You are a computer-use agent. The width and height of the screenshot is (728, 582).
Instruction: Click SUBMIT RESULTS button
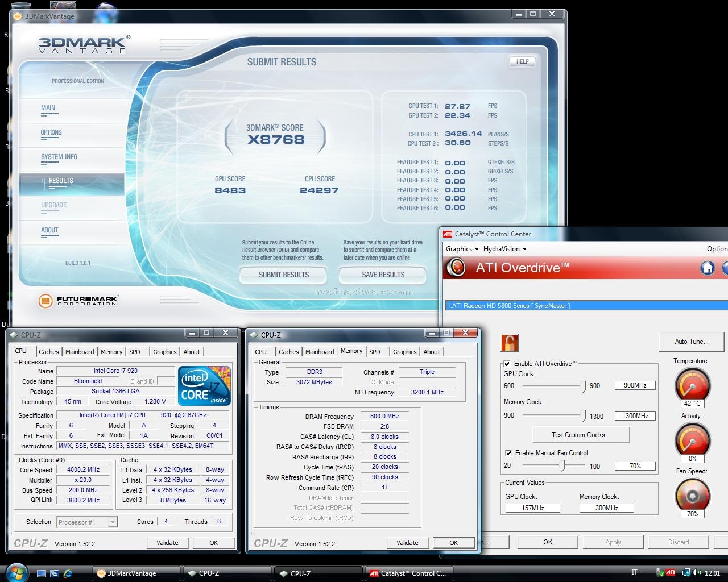pyautogui.click(x=283, y=275)
